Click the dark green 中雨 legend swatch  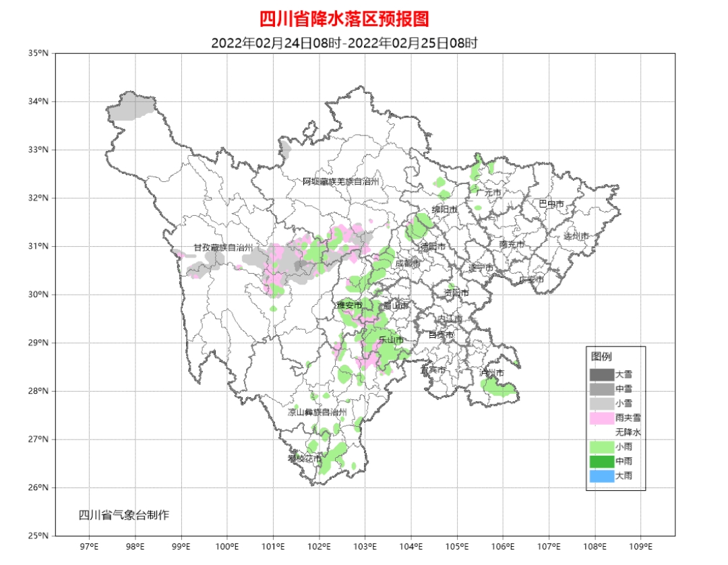point(601,462)
